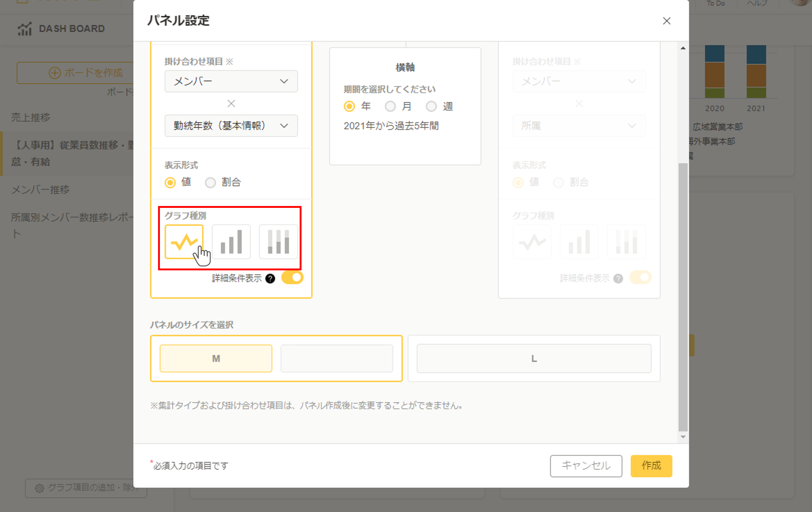812x512 pixels.
Task: Click the 横軸 heading
Action: coord(405,67)
